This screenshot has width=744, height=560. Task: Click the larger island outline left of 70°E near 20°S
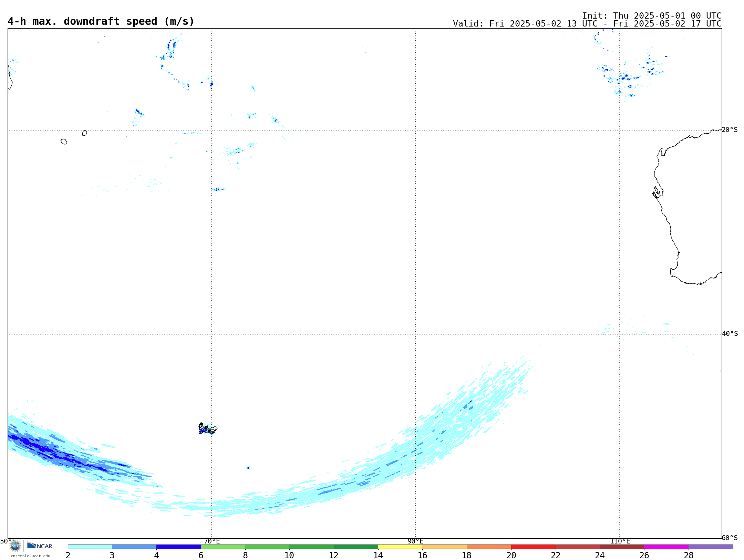64,142
